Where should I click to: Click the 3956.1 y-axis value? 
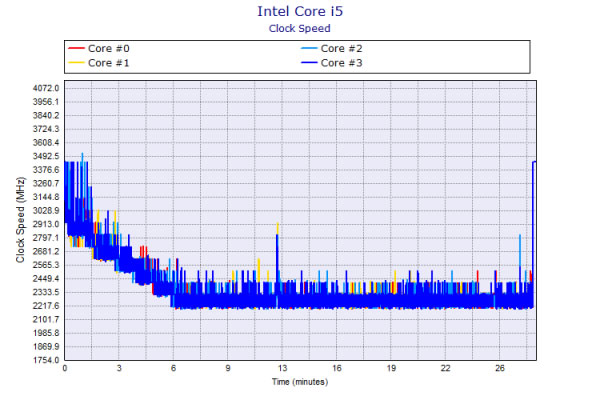coord(46,102)
